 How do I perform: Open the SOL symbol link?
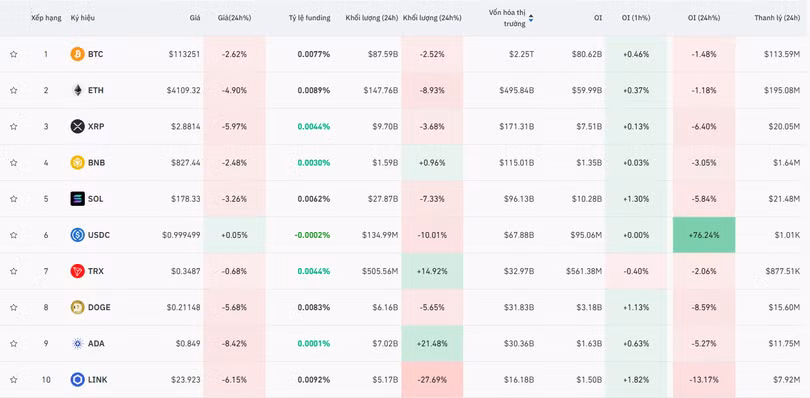tap(96, 198)
